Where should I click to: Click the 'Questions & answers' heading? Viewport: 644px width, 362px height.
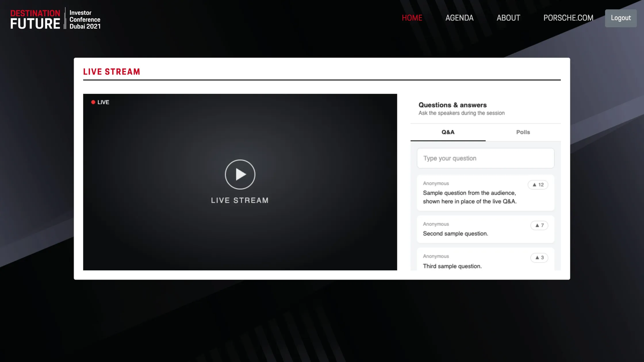click(x=453, y=105)
